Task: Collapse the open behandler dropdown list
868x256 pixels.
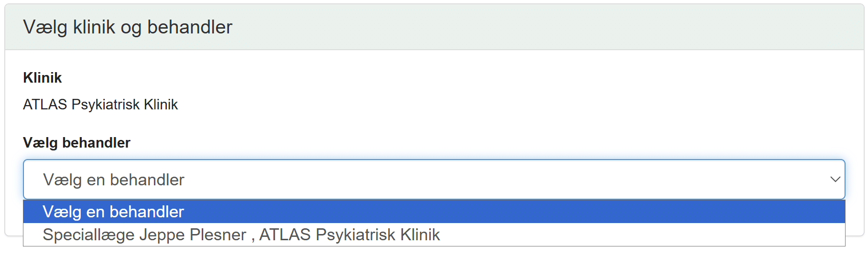Action: pyautogui.click(x=835, y=180)
